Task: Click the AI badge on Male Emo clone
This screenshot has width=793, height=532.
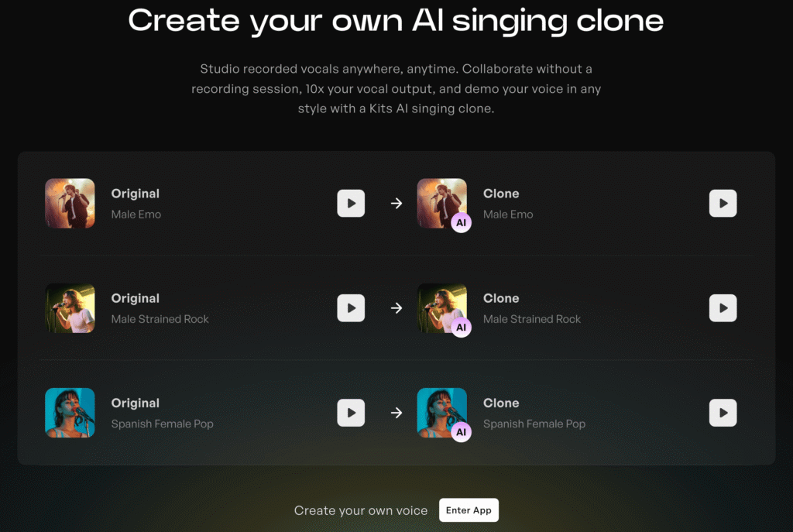Action: point(461,222)
